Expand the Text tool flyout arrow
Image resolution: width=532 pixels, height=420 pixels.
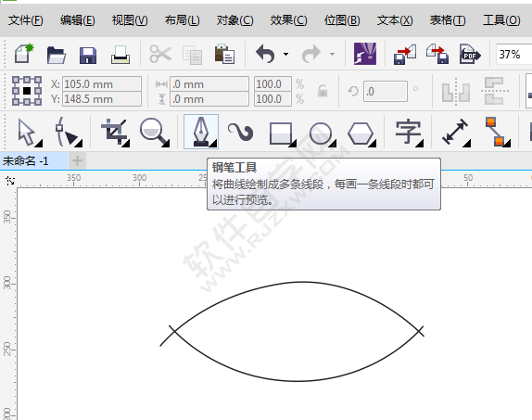point(420,144)
